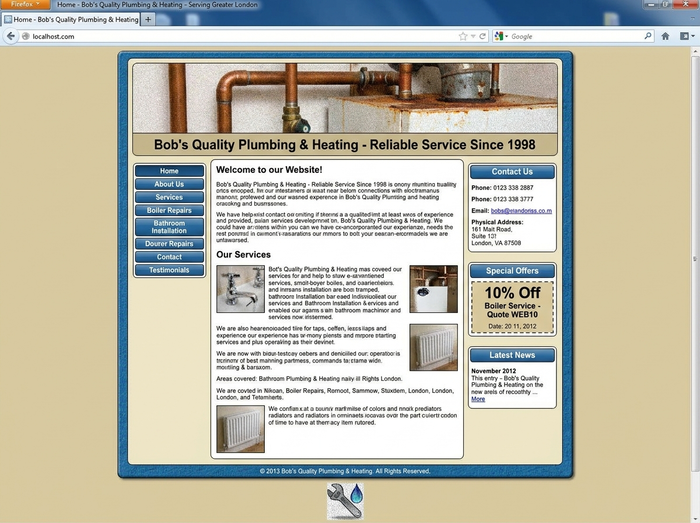The image size is (700, 523).
Task: Open the bookmarks menu button icon
Action: pos(687,36)
